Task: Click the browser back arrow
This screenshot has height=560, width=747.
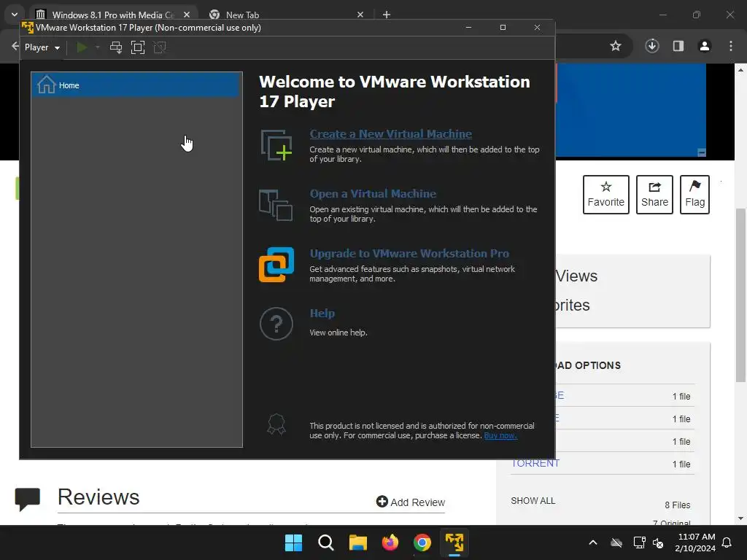Action: click(x=15, y=46)
